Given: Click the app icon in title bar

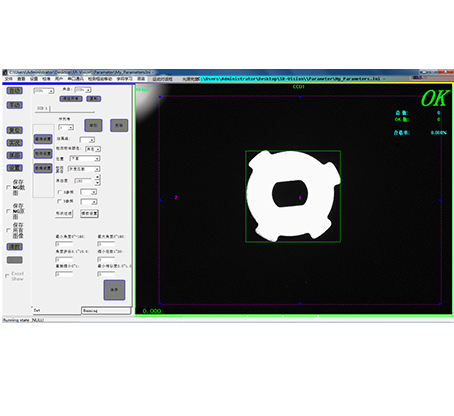Looking at the screenshot, I should click(5, 72).
